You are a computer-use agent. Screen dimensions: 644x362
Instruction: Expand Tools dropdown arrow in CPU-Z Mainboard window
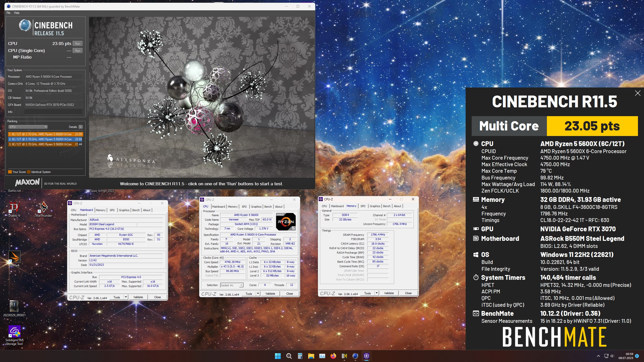point(126,297)
